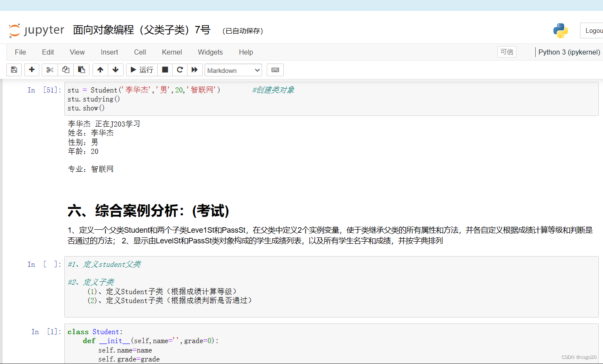Click the code line stu.show()
603x364 pixels.
[86, 108]
